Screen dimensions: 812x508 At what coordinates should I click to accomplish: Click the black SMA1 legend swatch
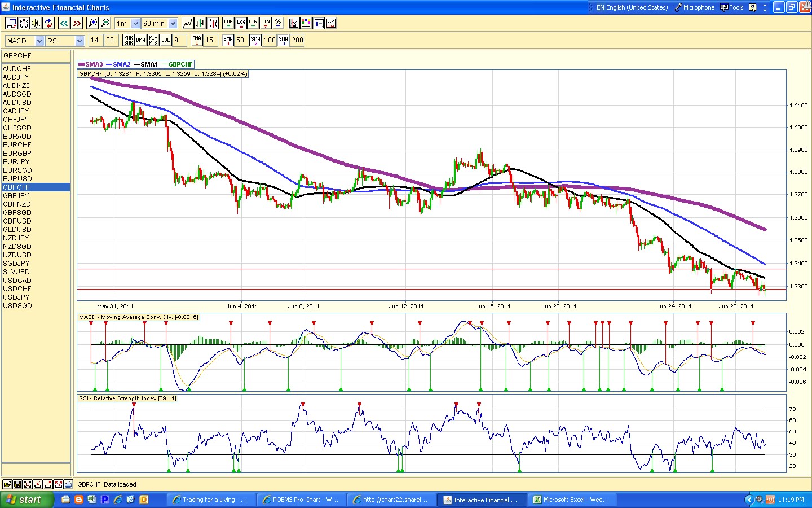136,64
